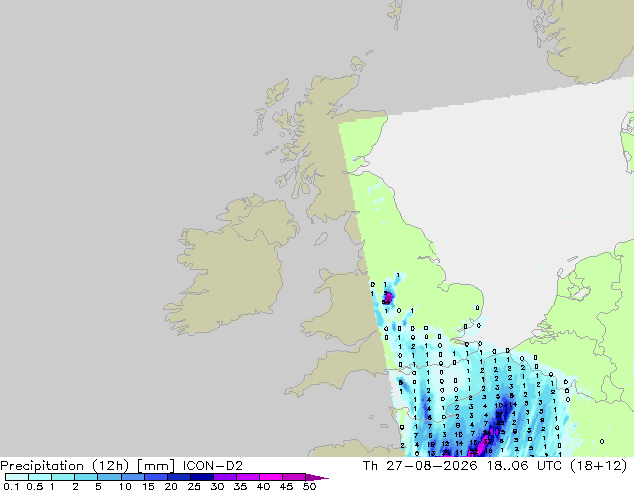Image resolution: width=634 pixels, height=490 pixels.
Task: Click the 10–15 mm legend swatch
Action: tap(132, 477)
